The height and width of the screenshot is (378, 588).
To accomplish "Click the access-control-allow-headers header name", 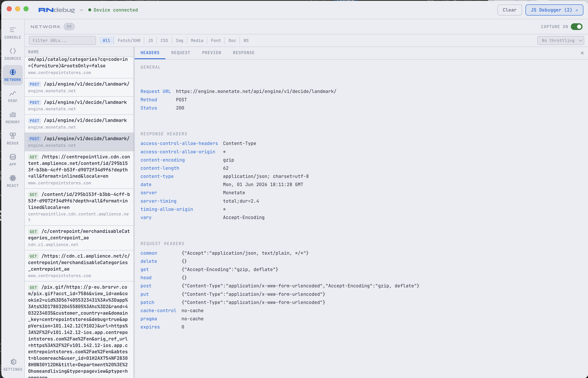I will 179,144.
